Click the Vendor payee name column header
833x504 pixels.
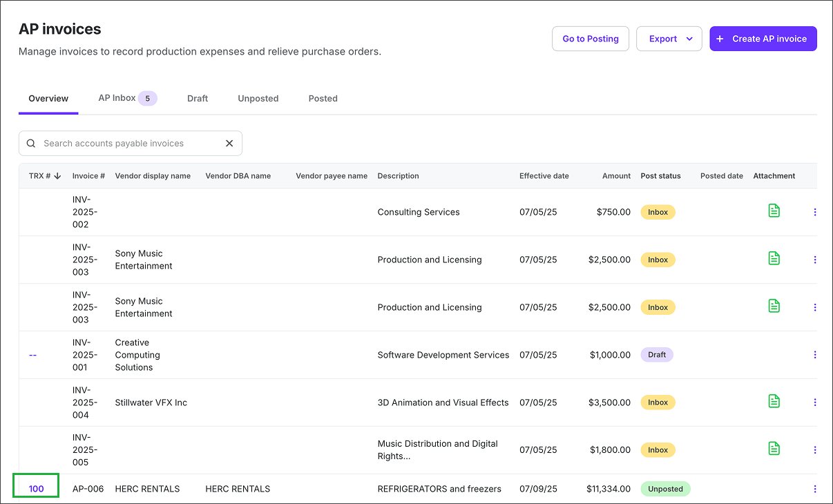[332, 176]
